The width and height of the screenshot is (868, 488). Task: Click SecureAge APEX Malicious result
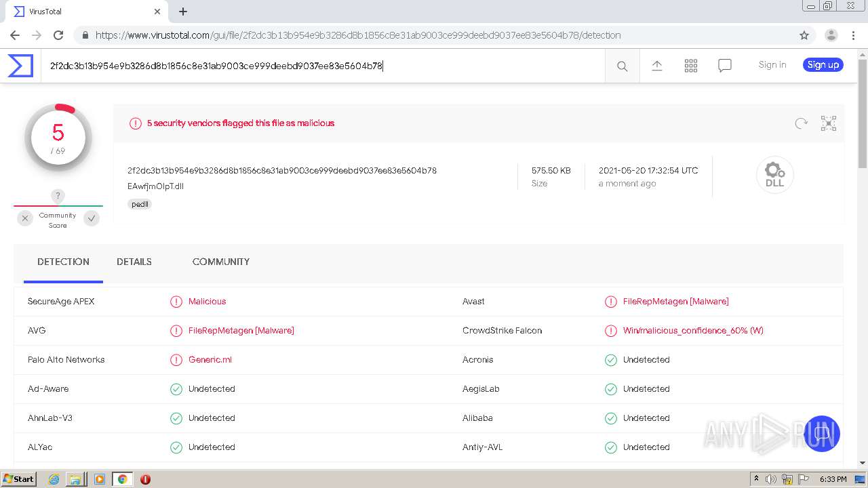coord(207,302)
